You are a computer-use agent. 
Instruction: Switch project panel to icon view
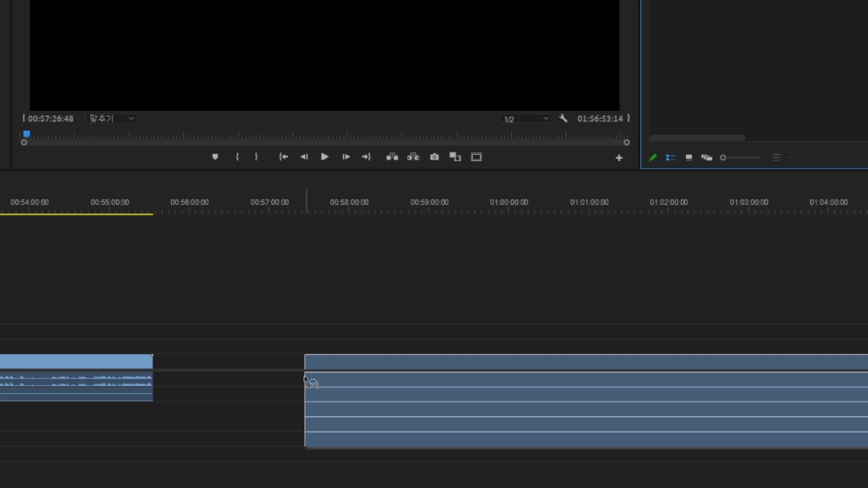pyautogui.click(x=689, y=158)
